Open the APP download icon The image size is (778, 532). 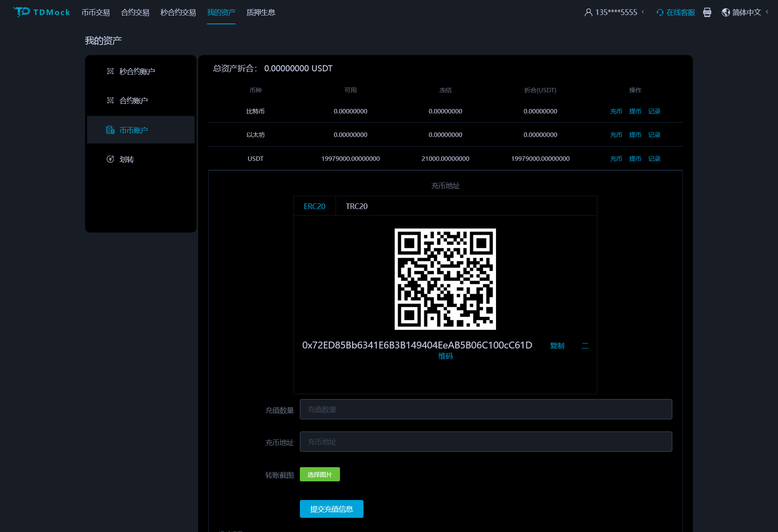pos(707,13)
